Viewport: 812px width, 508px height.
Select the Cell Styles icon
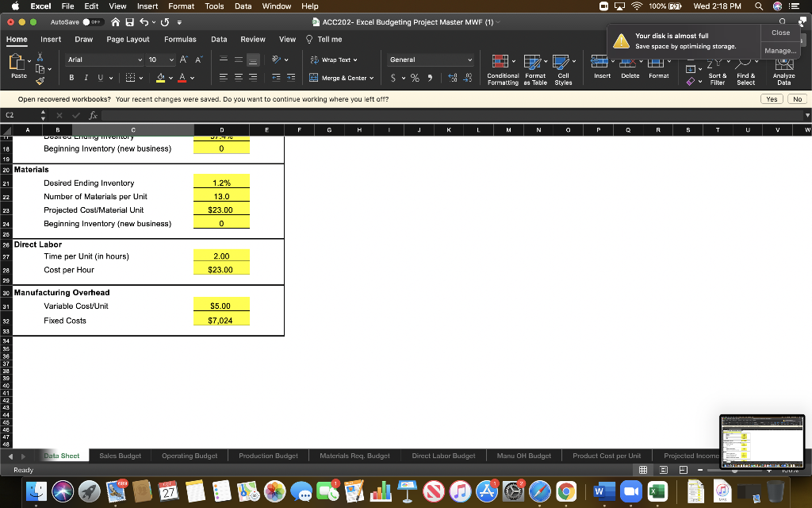coord(564,70)
